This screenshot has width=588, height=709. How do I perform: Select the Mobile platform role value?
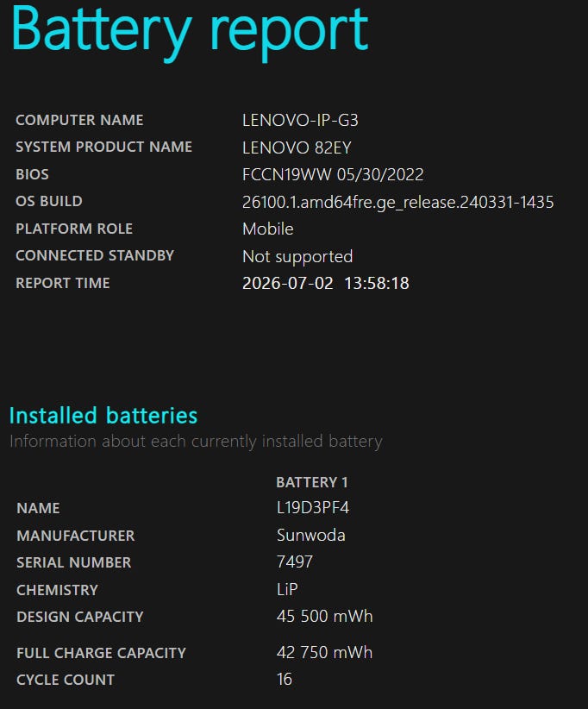(267, 229)
